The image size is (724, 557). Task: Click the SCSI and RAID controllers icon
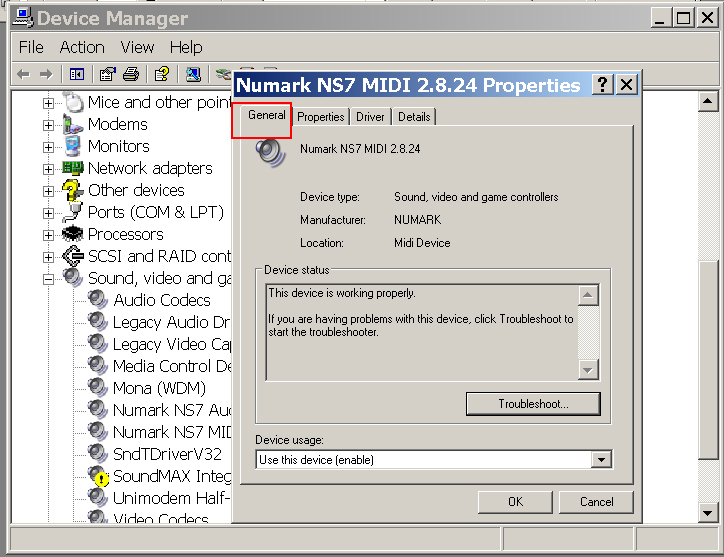click(73, 256)
